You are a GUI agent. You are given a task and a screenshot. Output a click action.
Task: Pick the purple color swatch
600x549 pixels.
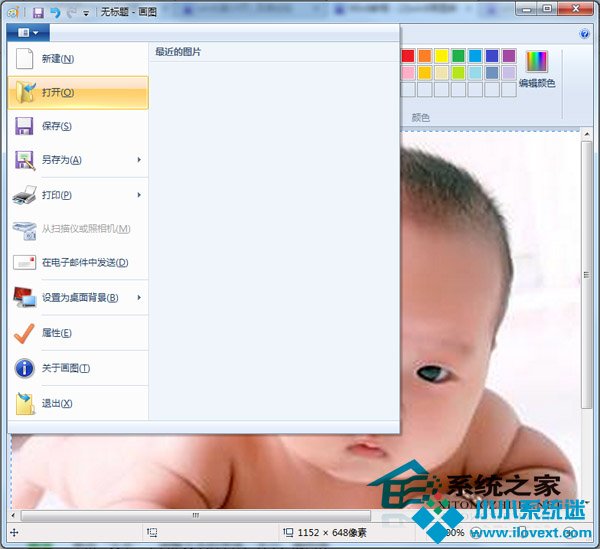[509, 56]
